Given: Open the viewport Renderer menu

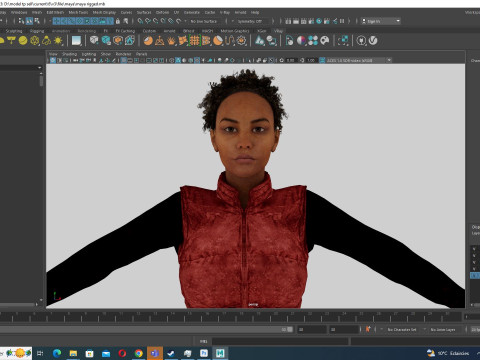Looking at the screenshot, I should [x=123, y=54].
